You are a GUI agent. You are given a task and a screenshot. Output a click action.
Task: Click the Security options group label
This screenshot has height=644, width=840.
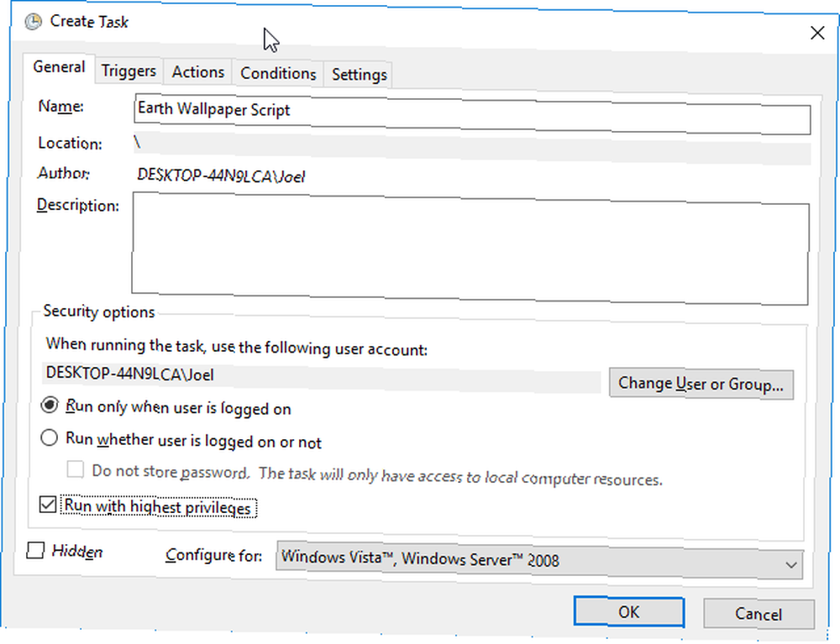pyautogui.click(x=98, y=312)
